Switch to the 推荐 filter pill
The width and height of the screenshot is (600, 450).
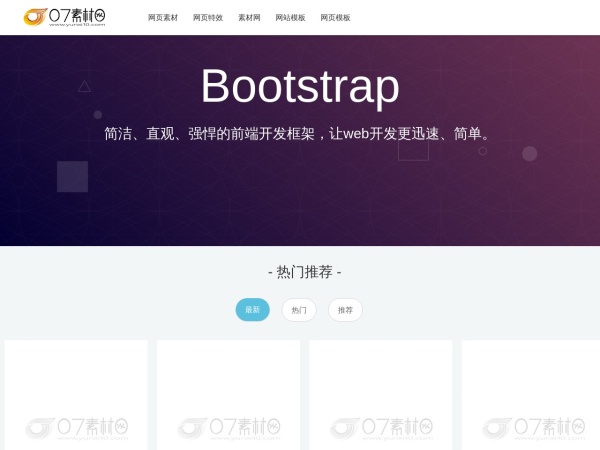[x=345, y=310]
